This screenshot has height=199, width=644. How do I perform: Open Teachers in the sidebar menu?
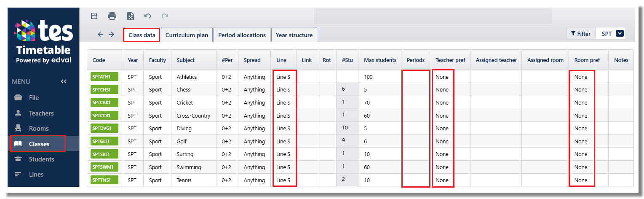[x=41, y=113]
